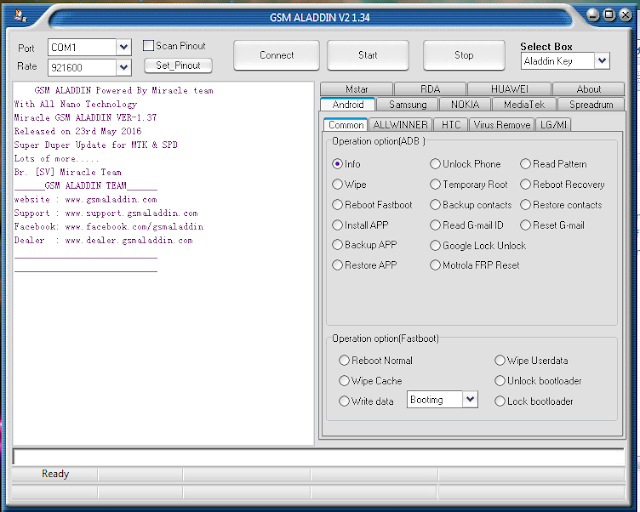Click the Connect button
Viewport: 640px width, 512px height.
coord(276,55)
